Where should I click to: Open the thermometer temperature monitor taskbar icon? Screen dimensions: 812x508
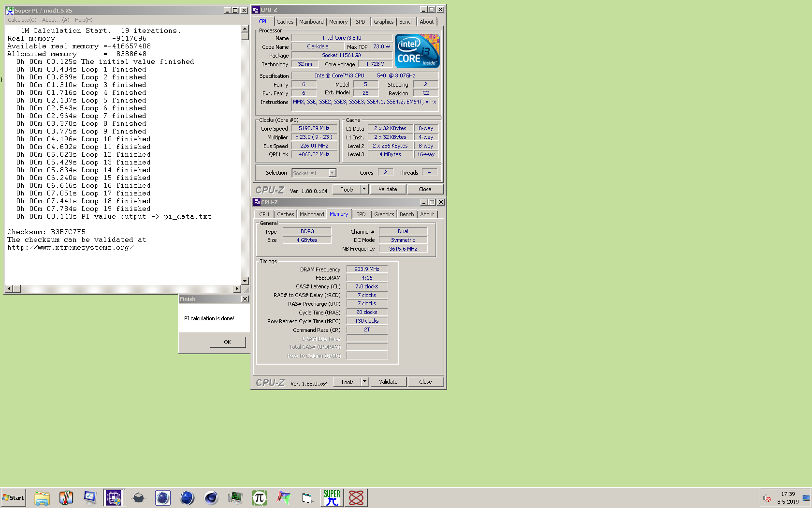66,497
